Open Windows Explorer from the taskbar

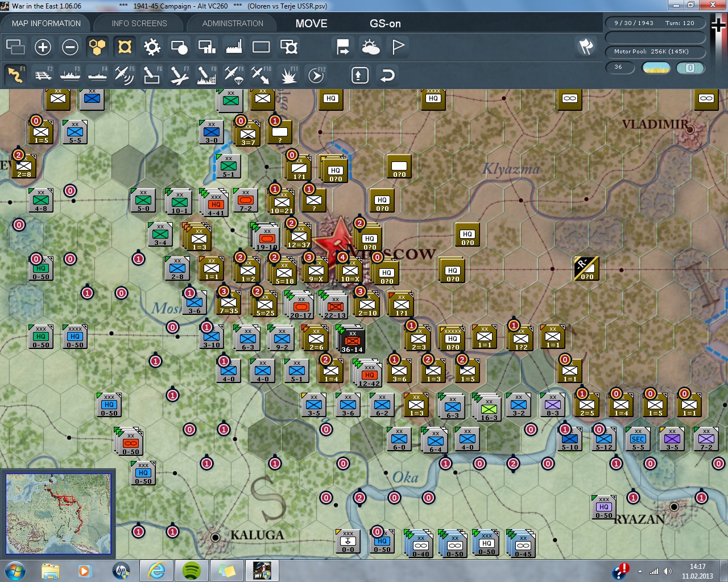[50, 571]
